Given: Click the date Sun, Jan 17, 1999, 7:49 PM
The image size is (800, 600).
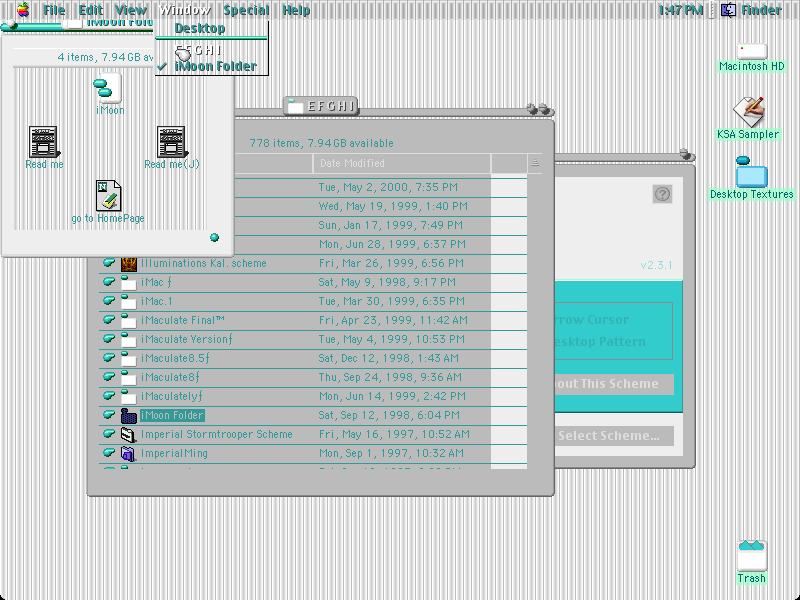Looking at the screenshot, I should [x=391, y=225].
